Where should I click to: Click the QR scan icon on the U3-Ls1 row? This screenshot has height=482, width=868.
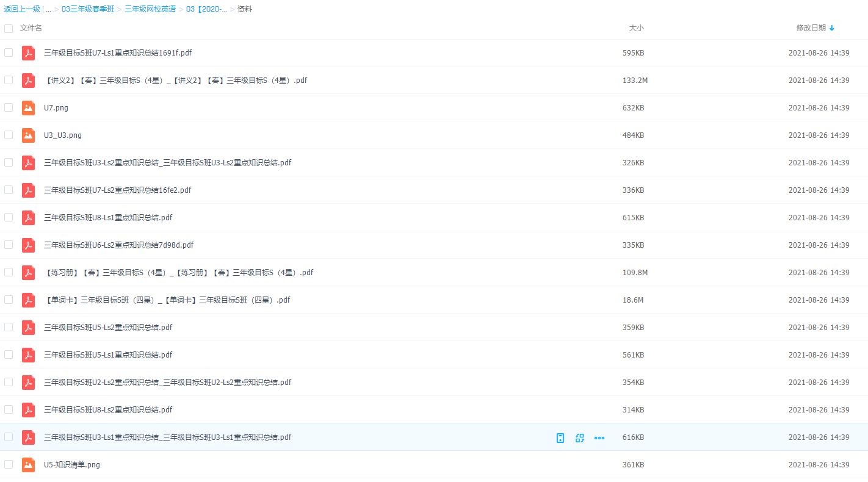pyautogui.click(x=580, y=437)
